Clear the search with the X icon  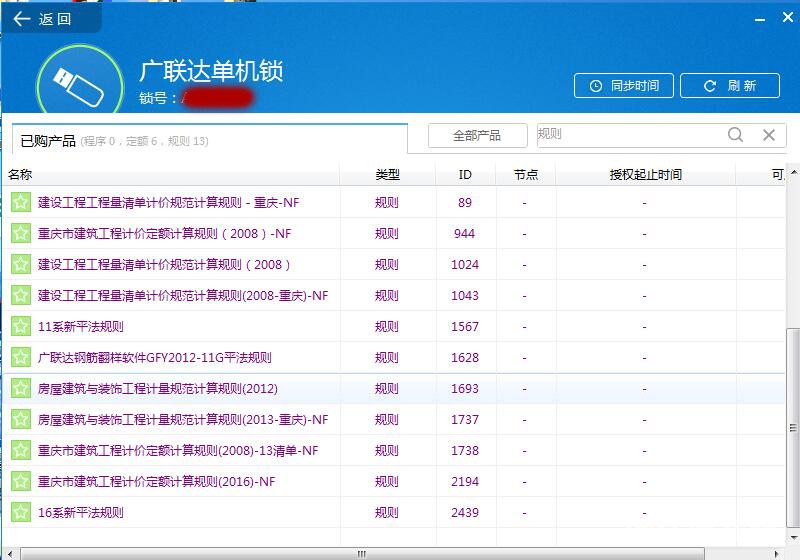coord(769,135)
